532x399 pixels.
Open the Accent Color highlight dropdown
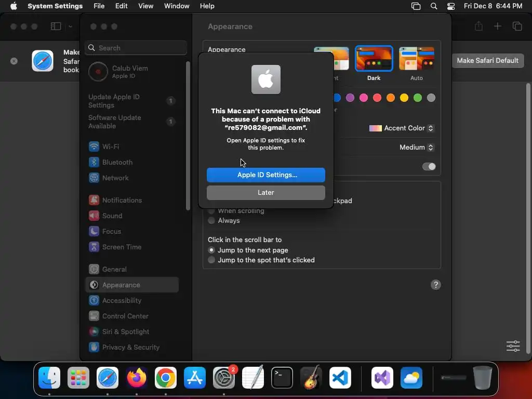[401, 128]
